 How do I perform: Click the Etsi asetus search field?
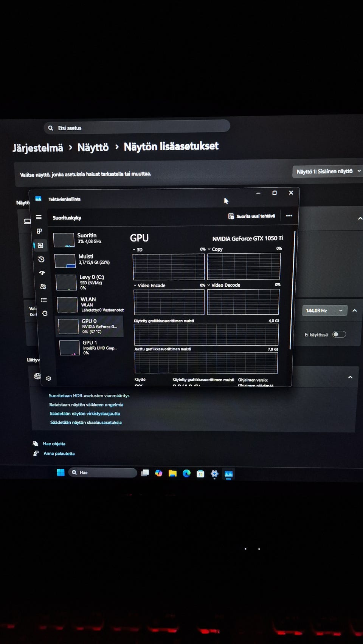tap(137, 127)
